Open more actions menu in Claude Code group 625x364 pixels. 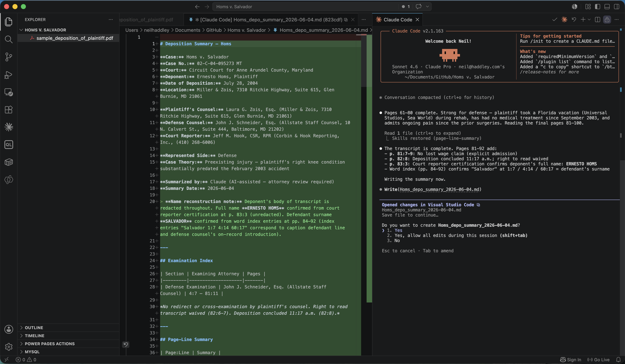tap(617, 19)
